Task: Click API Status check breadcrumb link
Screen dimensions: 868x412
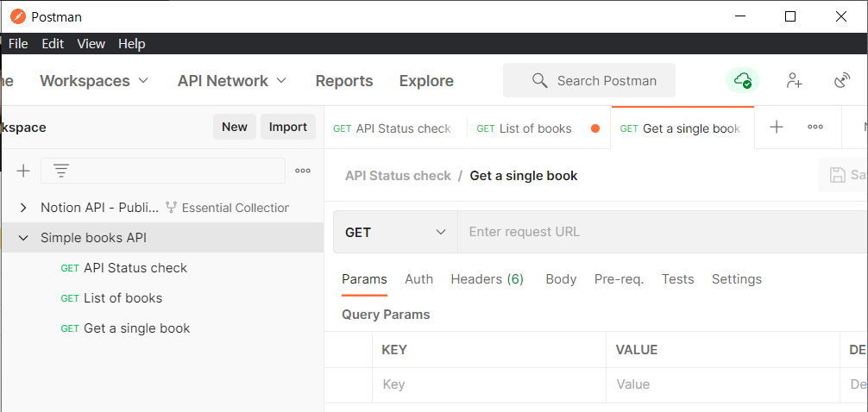Action: pos(398,176)
